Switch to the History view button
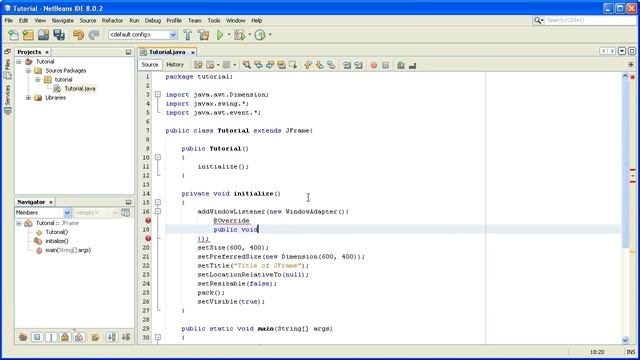The image size is (640, 360). [x=175, y=65]
